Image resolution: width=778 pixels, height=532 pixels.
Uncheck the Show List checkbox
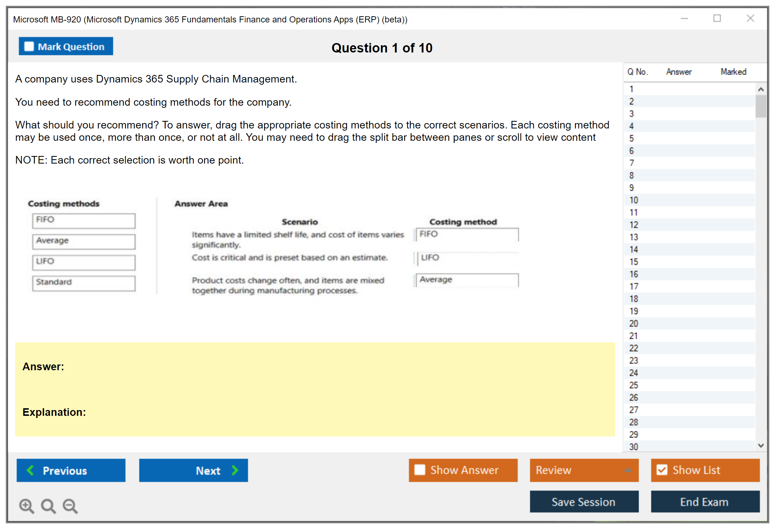[662, 470]
